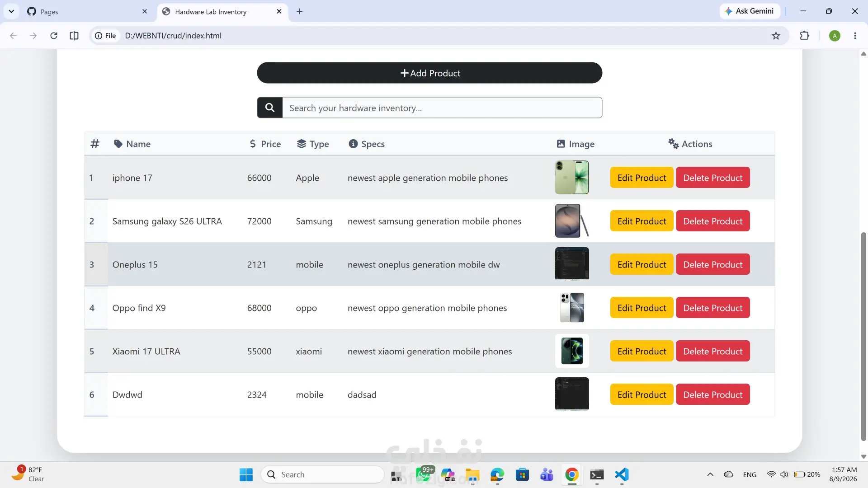Image resolution: width=868 pixels, height=488 pixels.
Task: Edit the Xiaomi 17 ULTRA product
Action: click(x=642, y=351)
